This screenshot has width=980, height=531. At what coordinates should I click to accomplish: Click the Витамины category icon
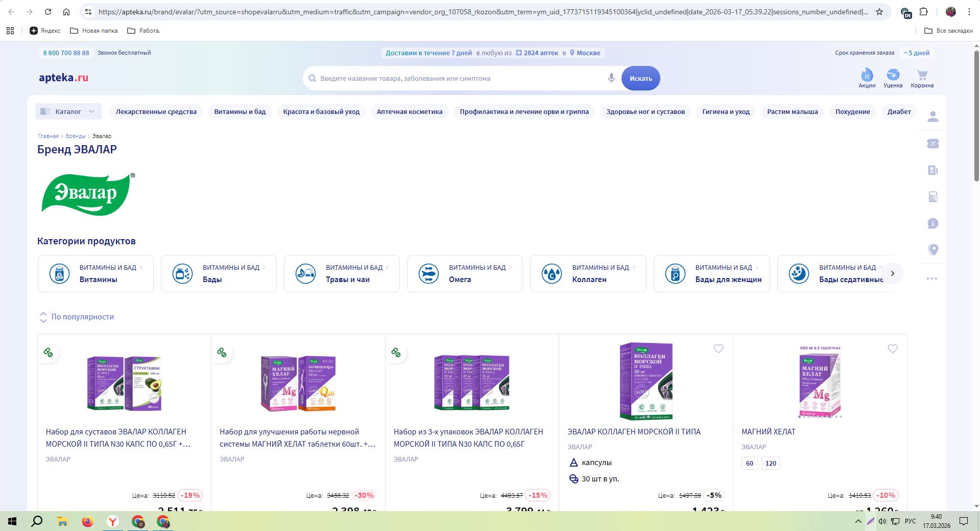(59, 273)
